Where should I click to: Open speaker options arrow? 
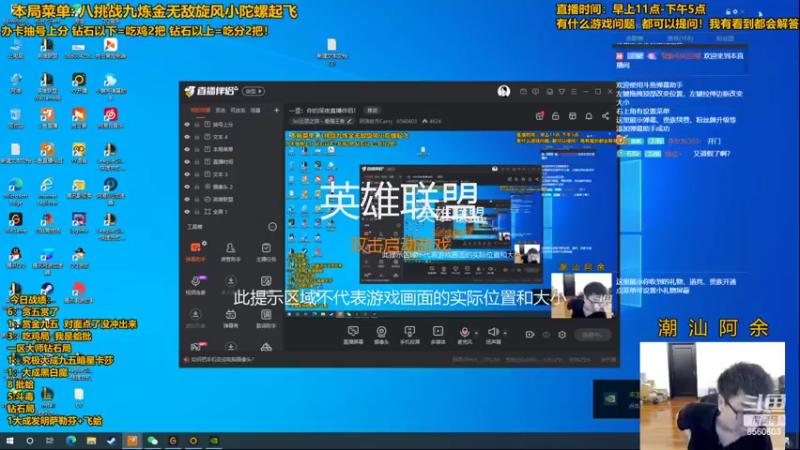coord(505,333)
